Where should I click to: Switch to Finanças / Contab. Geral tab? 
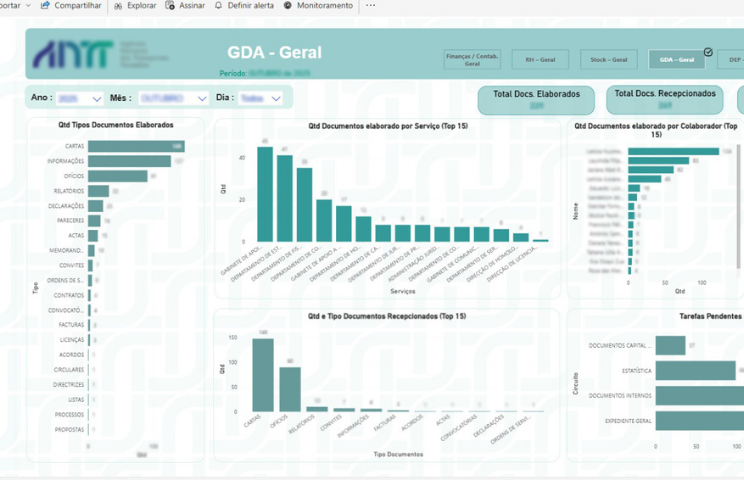pos(473,60)
